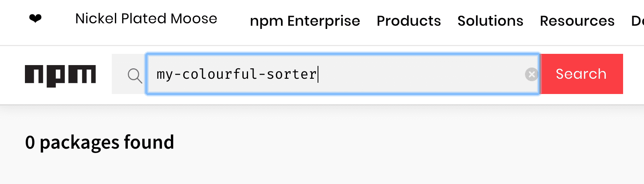Screen dimensions: 644x184
Task: Open the Products menu
Action: click(409, 21)
